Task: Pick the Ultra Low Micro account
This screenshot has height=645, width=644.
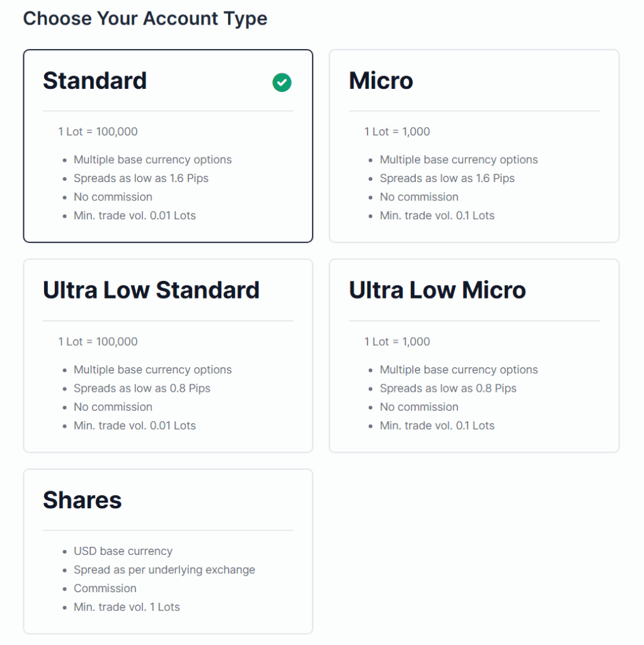Action: [474, 356]
